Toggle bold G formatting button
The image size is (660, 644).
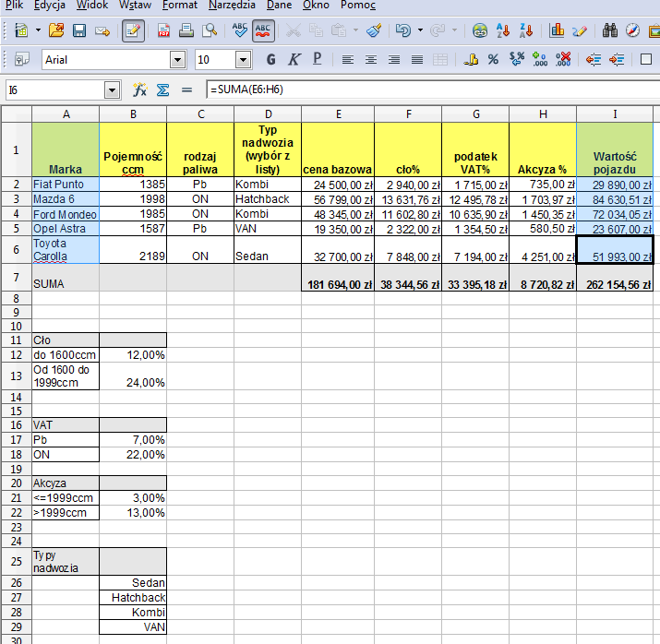coord(270,60)
